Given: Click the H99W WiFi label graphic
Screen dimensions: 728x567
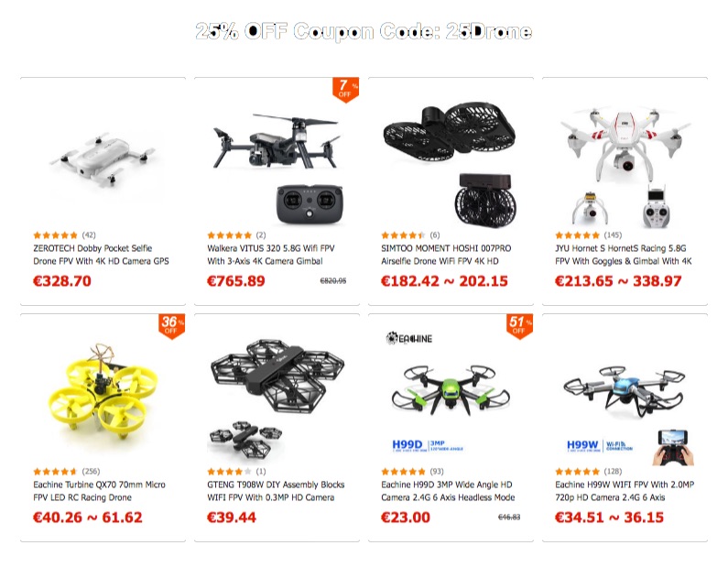Looking at the screenshot, I should pyautogui.click(x=600, y=446).
